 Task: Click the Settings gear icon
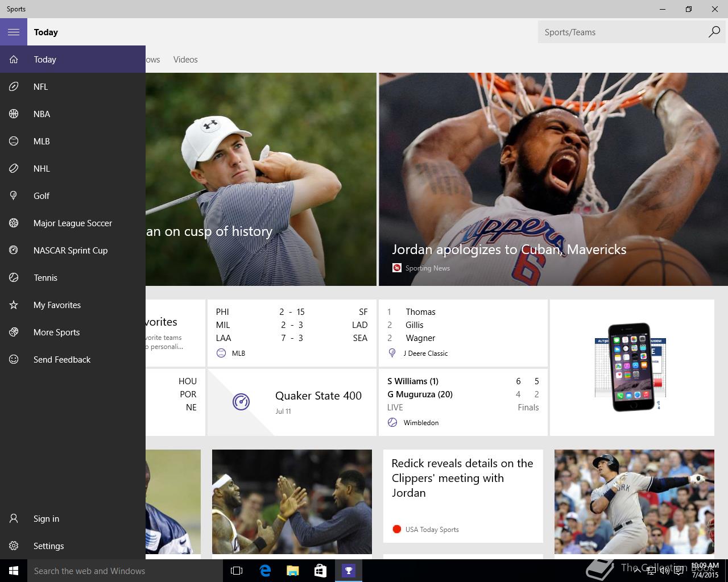(x=14, y=546)
